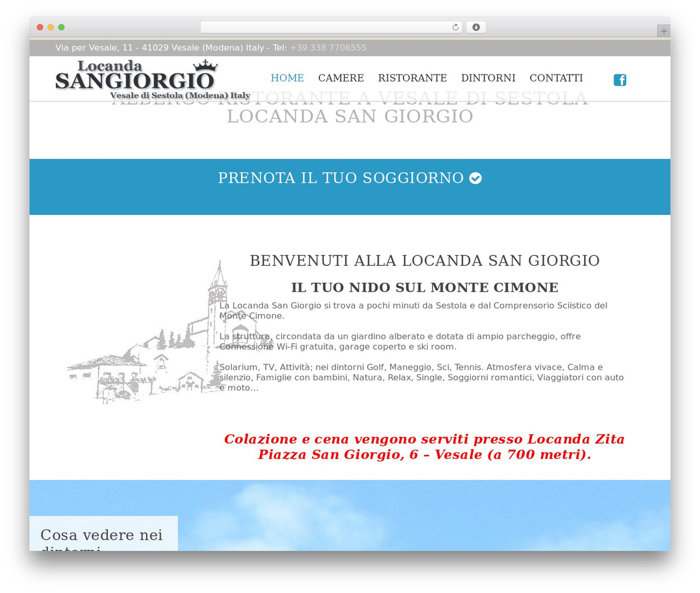This screenshot has width=700, height=593.
Task: Open the CONTATTI page
Action: pos(556,78)
